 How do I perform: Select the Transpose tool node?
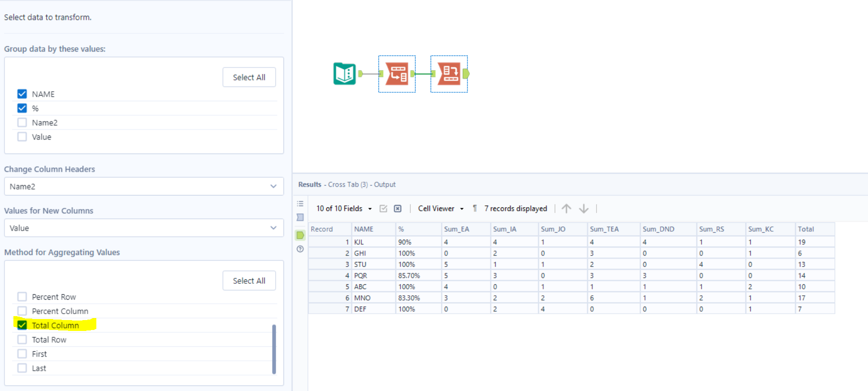coord(397,73)
